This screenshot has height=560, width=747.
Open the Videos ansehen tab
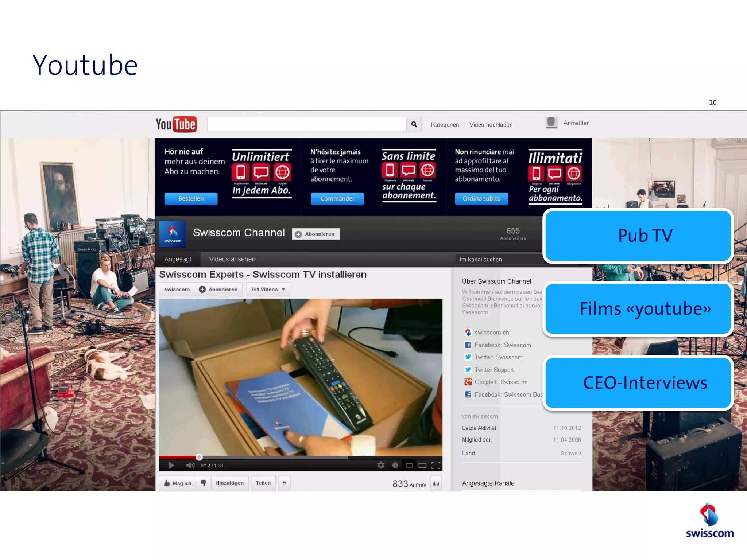click(x=232, y=259)
